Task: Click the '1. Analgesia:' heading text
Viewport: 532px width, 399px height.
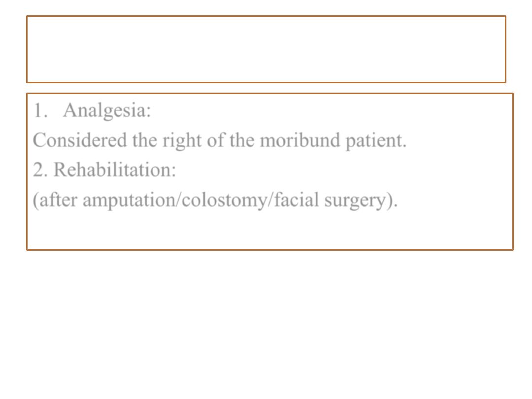Action: click(92, 110)
